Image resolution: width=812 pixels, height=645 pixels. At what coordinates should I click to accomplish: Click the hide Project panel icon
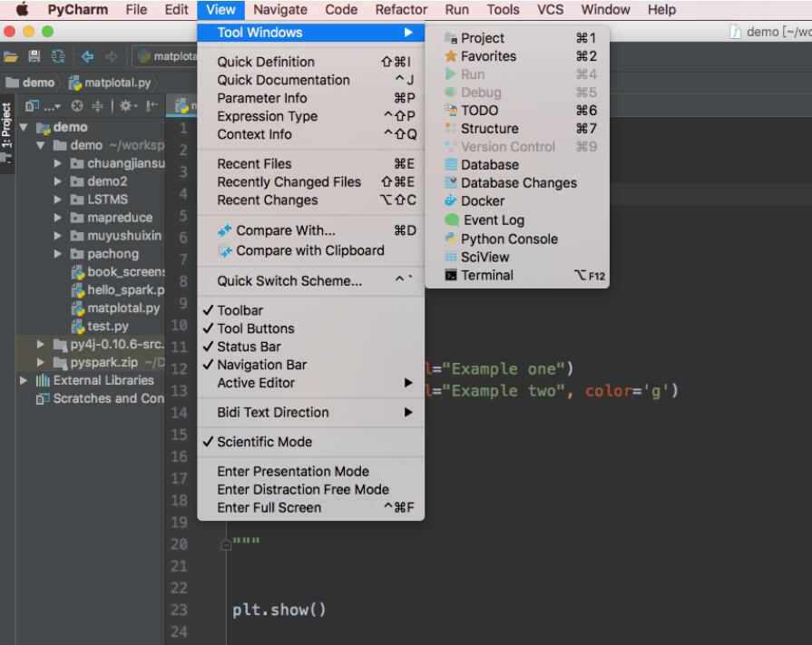[x=150, y=105]
